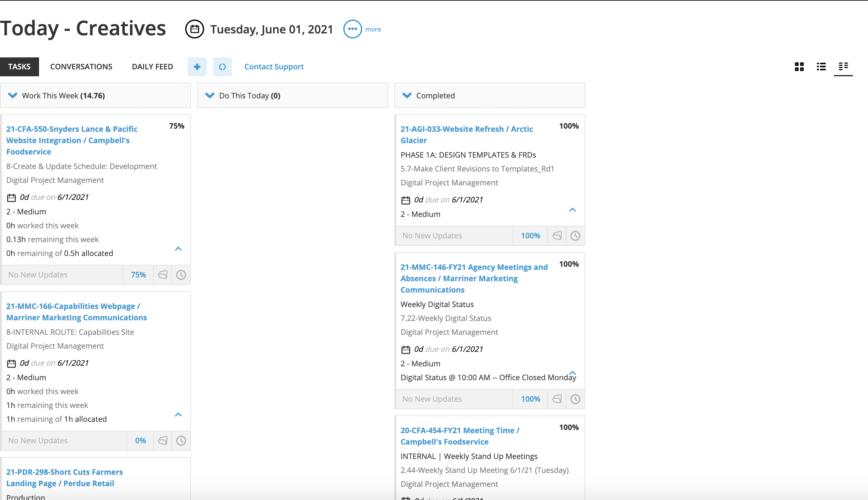
Task: Click the calendar date picker icon
Action: pyautogui.click(x=195, y=29)
